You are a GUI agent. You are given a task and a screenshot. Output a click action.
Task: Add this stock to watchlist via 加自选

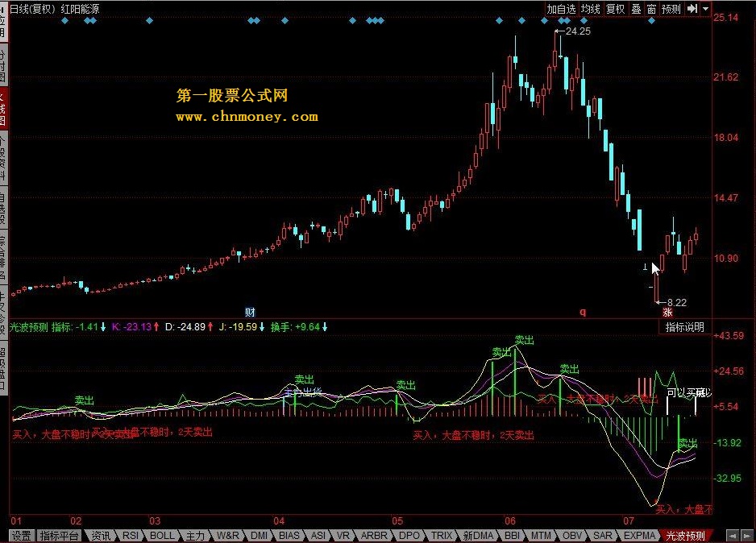pyautogui.click(x=561, y=9)
